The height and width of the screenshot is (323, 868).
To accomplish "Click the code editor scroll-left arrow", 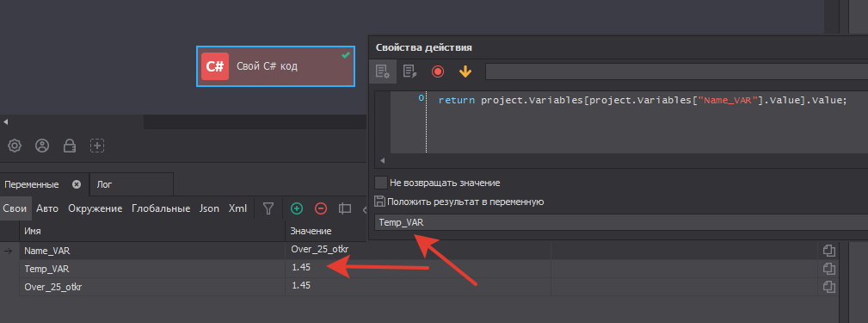I will [x=382, y=161].
